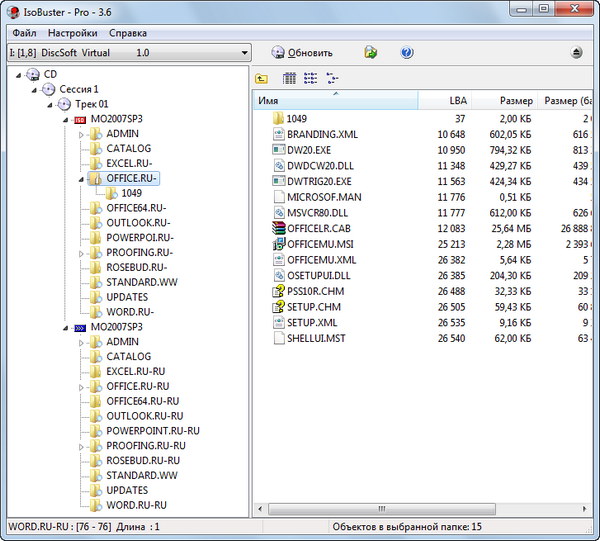Collapse the OFFICE.RU- folder node

pos(83,179)
